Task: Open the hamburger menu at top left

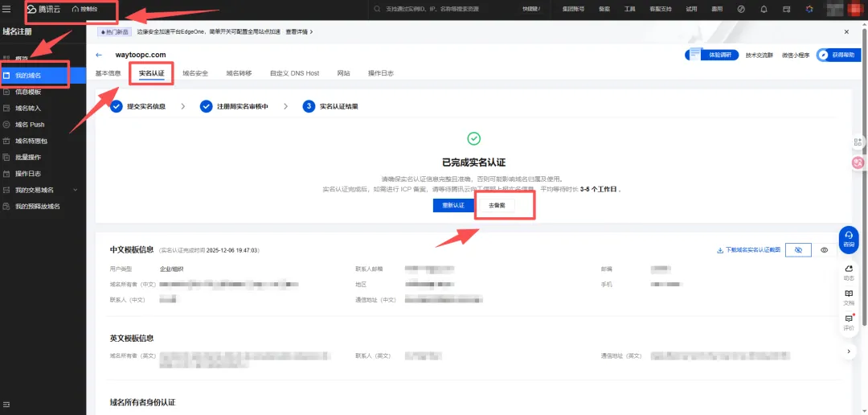Action: tap(7, 9)
